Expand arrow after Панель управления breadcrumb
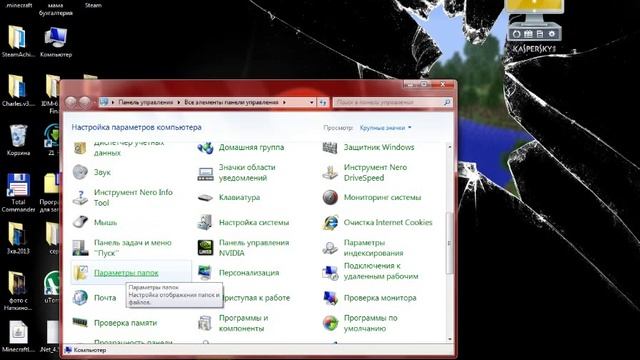Screen dimensions: 640x360 point(179,102)
